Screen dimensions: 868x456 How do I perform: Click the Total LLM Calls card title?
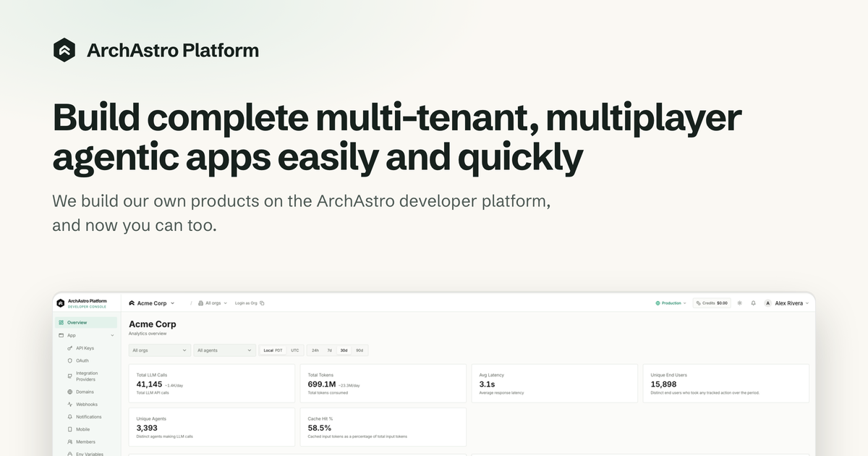[x=152, y=375]
